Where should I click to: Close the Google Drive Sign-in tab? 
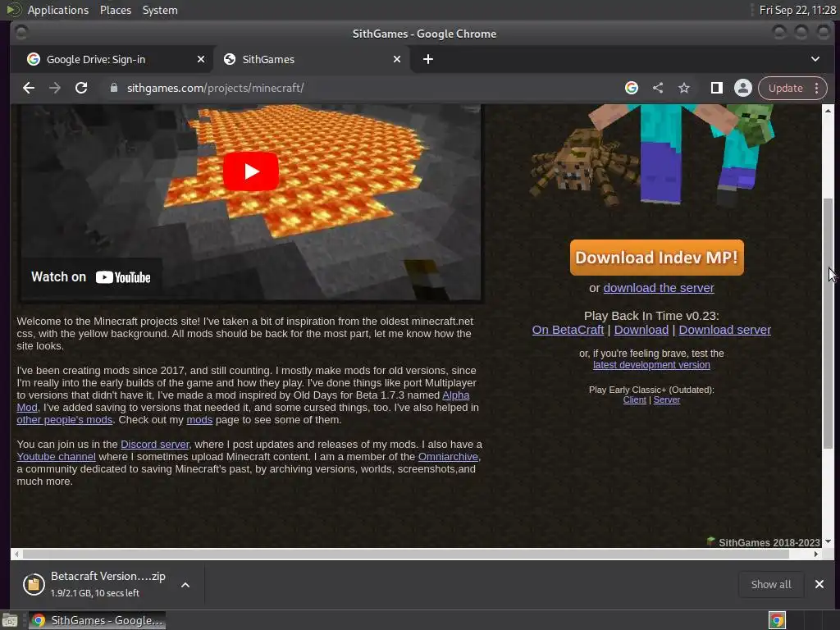click(x=201, y=59)
